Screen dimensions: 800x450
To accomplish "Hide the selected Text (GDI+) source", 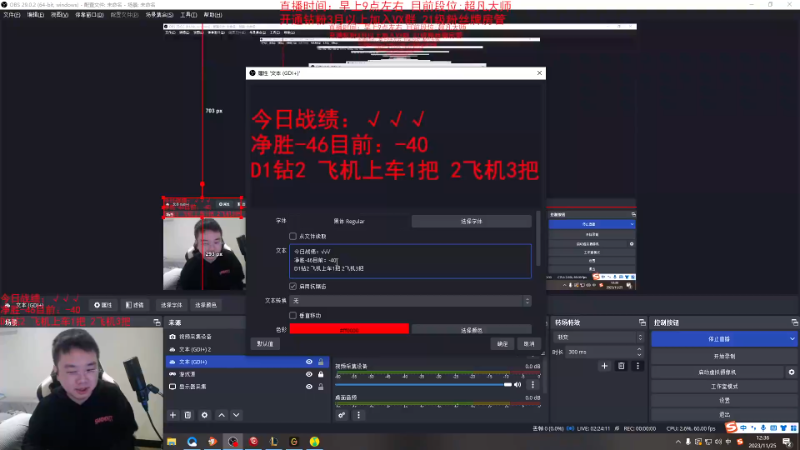I will pyautogui.click(x=309, y=362).
